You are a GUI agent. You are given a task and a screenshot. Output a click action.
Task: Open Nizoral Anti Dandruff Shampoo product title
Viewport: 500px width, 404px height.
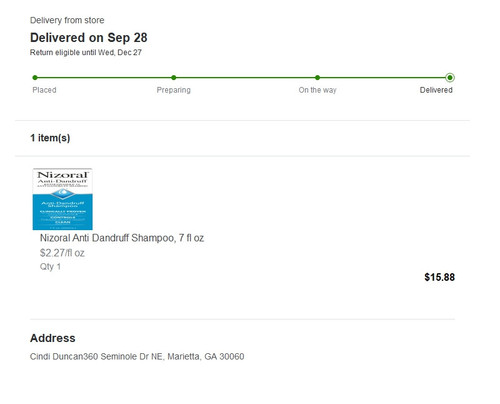(122, 238)
